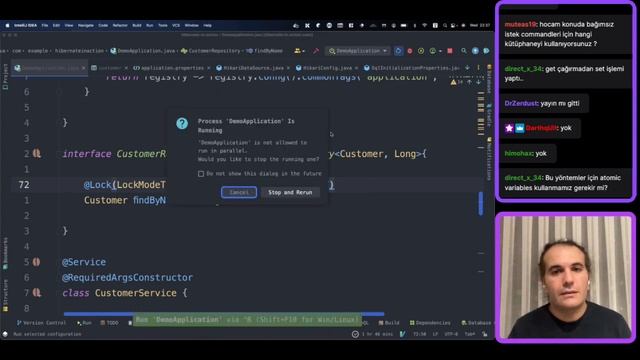This screenshot has height=360, width=640.
Task: Click Wi-Fi icon in macOS menu bar
Action: coord(424,25)
